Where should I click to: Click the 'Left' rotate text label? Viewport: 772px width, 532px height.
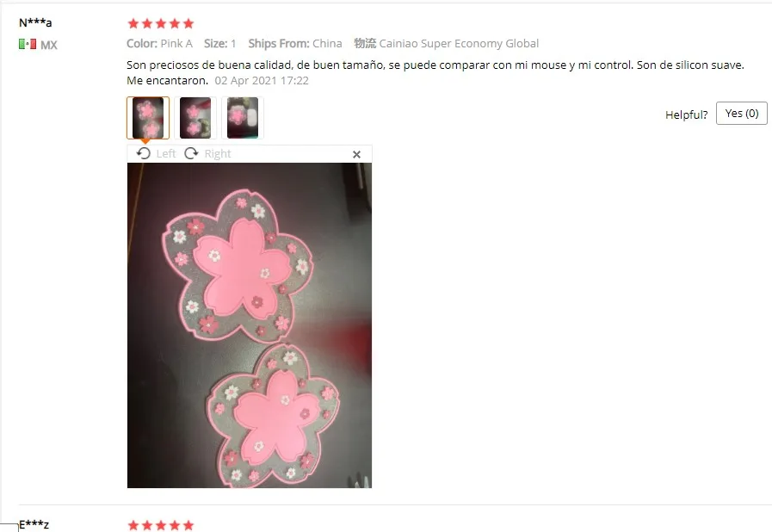point(166,154)
